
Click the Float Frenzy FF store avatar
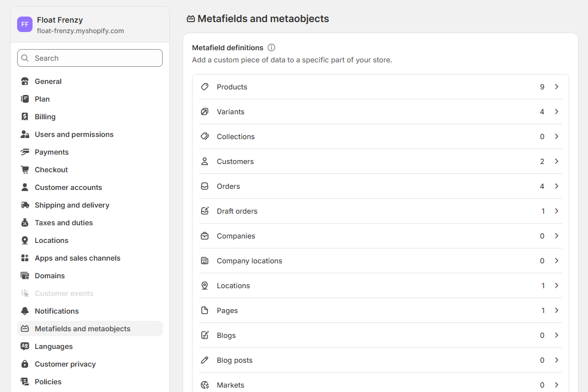(x=25, y=24)
